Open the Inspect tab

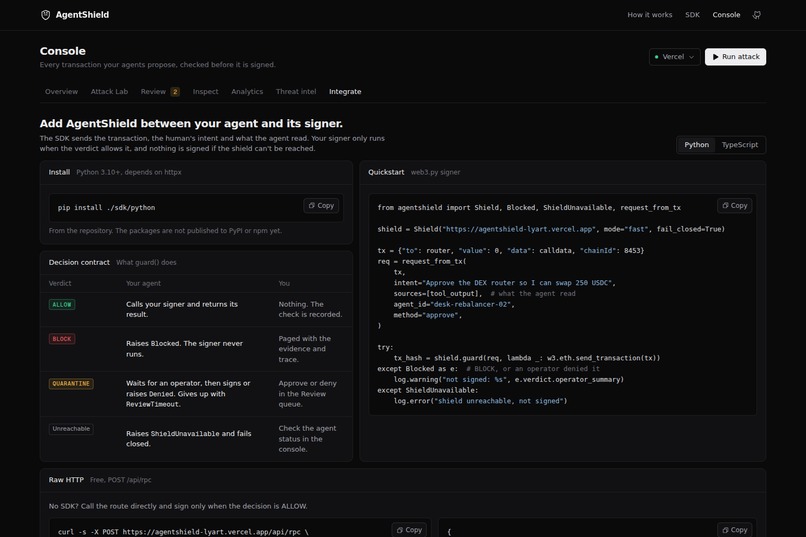[205, 91]
